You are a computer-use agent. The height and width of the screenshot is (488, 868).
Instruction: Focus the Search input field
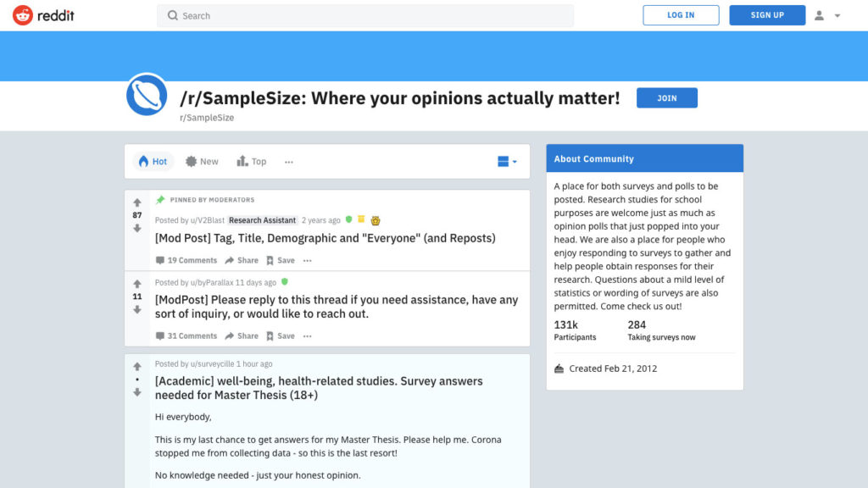365,15
